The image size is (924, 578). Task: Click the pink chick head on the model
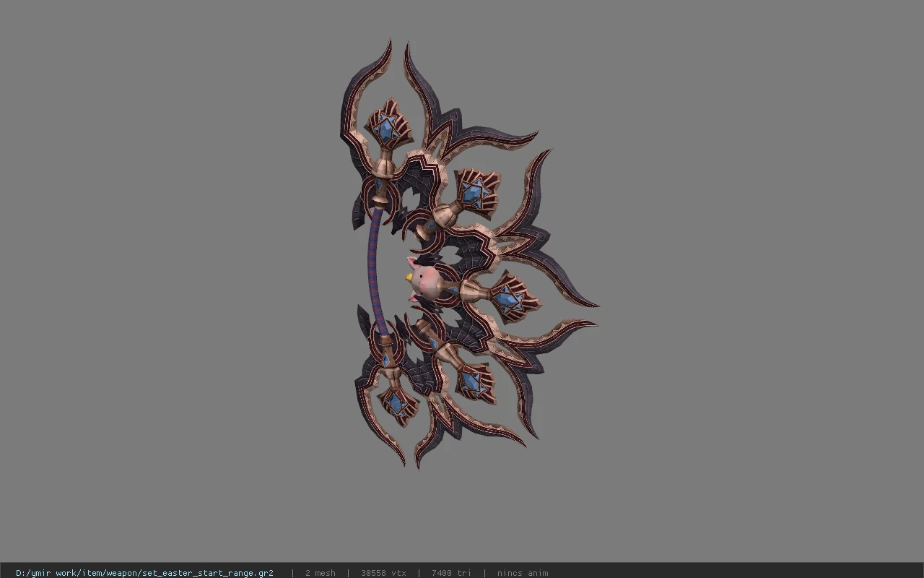tap(424, 280)
